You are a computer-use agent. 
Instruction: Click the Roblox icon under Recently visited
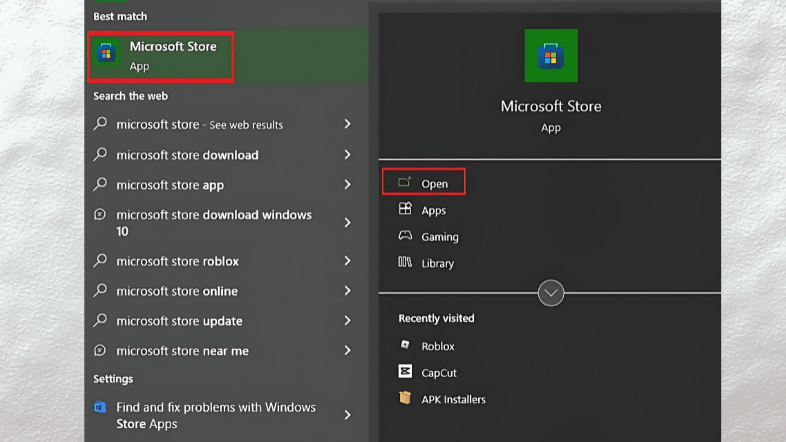pos(405,345)
